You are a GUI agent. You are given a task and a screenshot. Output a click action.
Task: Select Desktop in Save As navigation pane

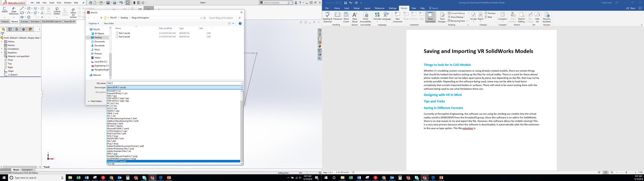pos(98,37)
